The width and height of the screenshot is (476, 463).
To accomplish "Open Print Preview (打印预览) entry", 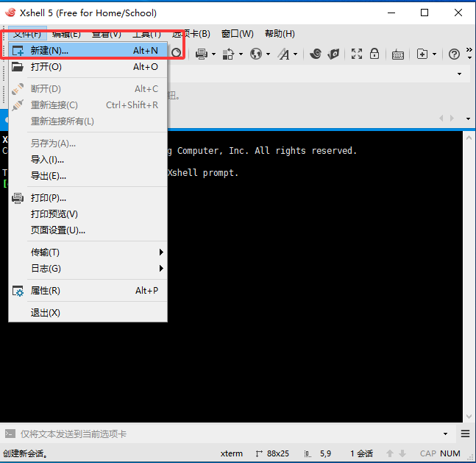I will pos(88,214).
